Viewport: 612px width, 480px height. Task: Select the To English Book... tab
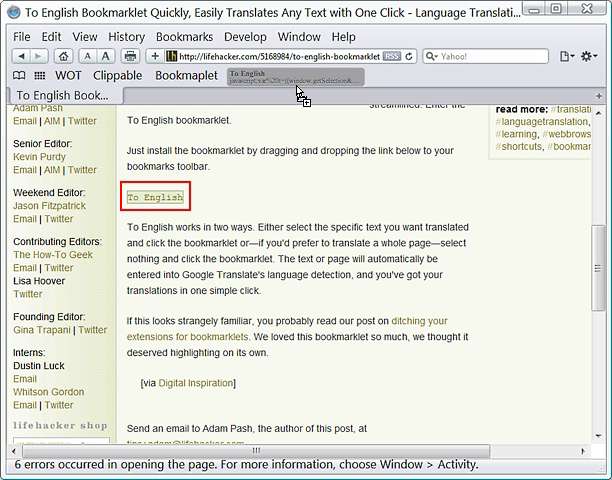(x=66, y=96)
